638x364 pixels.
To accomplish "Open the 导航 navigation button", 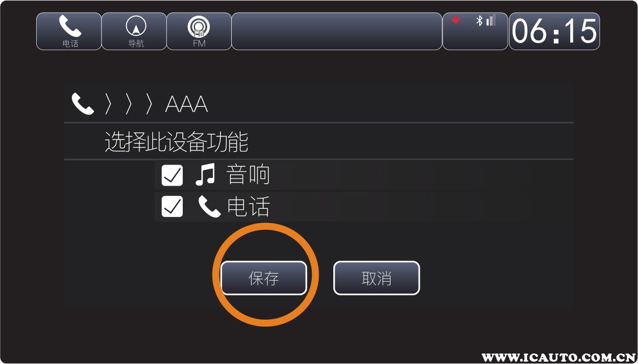I will click(134, 32).
